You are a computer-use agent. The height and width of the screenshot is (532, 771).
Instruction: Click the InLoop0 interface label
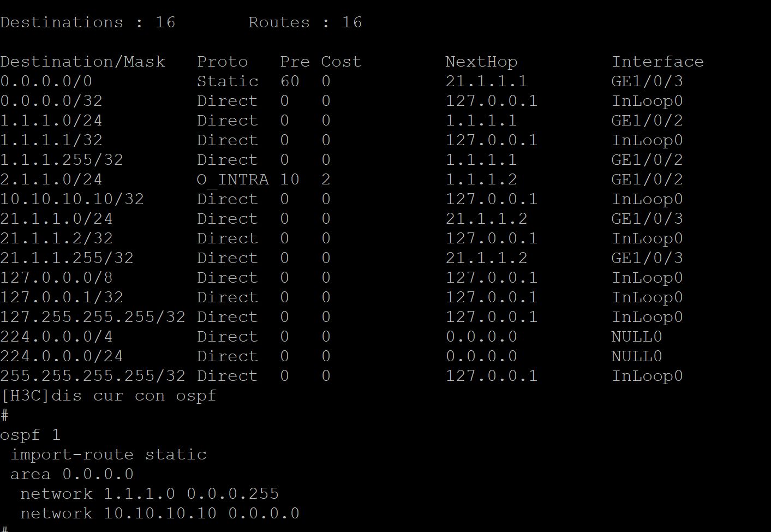tap(647, 100)
